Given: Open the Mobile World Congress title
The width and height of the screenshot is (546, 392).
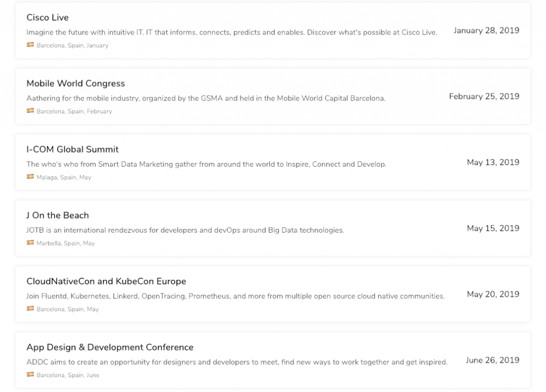Looking at the screenshot, I should point(76,84).
